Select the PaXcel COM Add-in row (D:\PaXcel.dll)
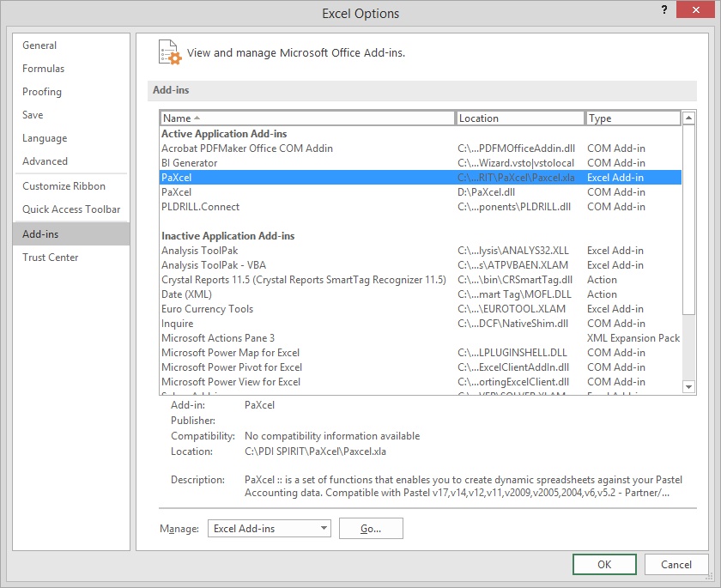The height and width of the screenshot is (588, 721). click(421, 192)
